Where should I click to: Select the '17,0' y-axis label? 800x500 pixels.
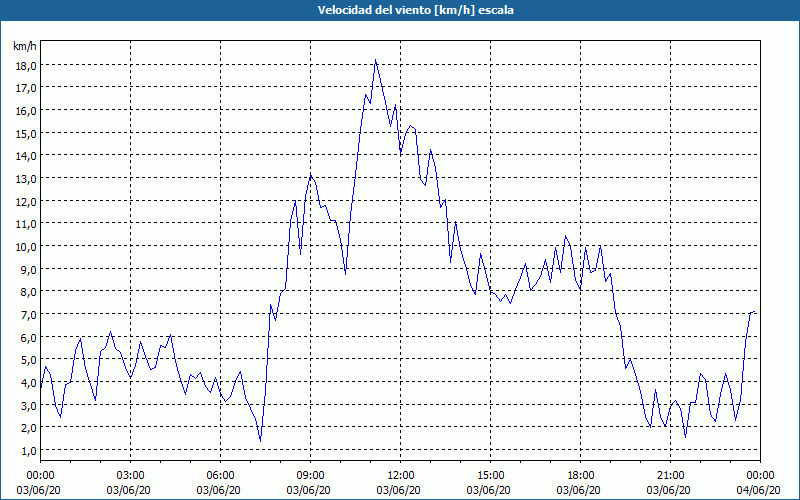click(x=27, y=88)
